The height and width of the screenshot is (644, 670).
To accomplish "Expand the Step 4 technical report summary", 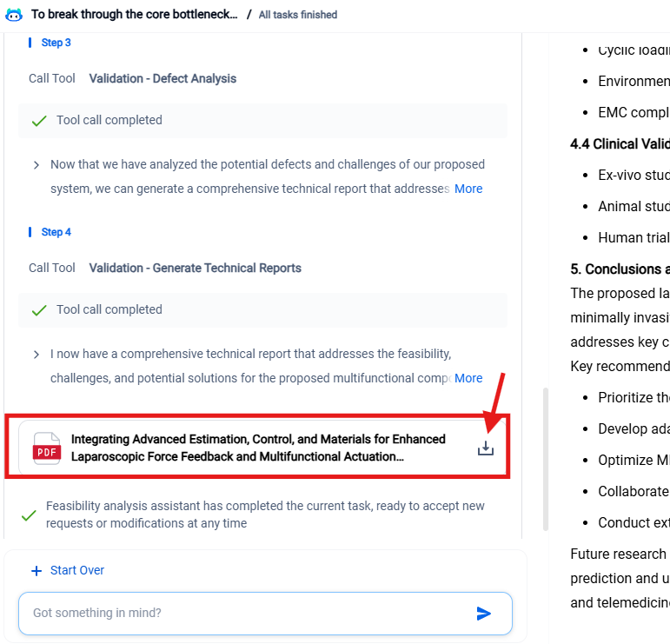I will coord(36,355).
